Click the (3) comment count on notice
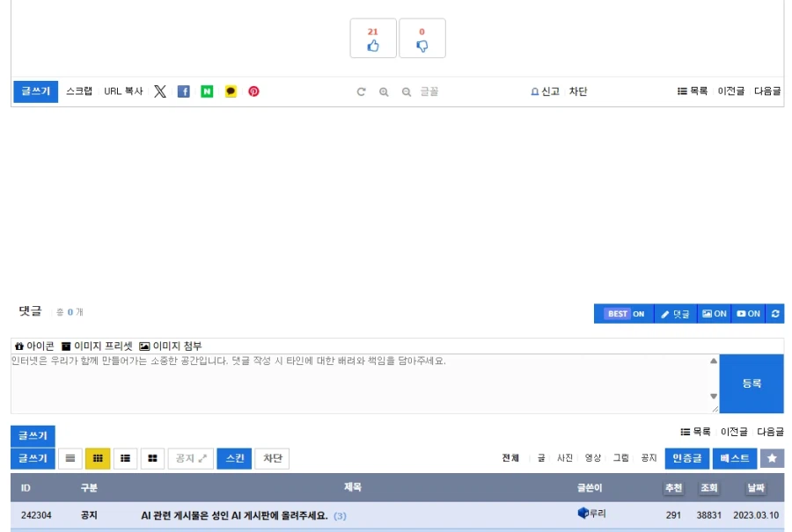 [340, 516]
